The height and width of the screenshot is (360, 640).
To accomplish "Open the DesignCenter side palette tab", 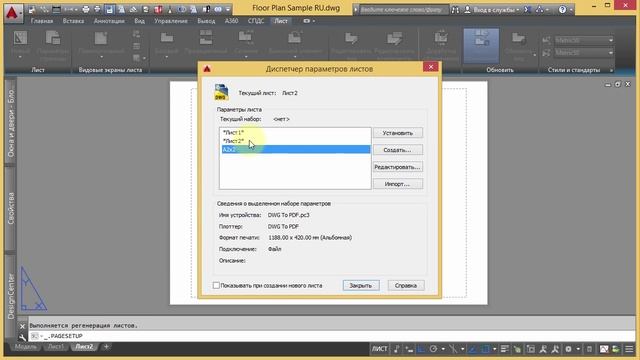I will (x=11, y=296).
